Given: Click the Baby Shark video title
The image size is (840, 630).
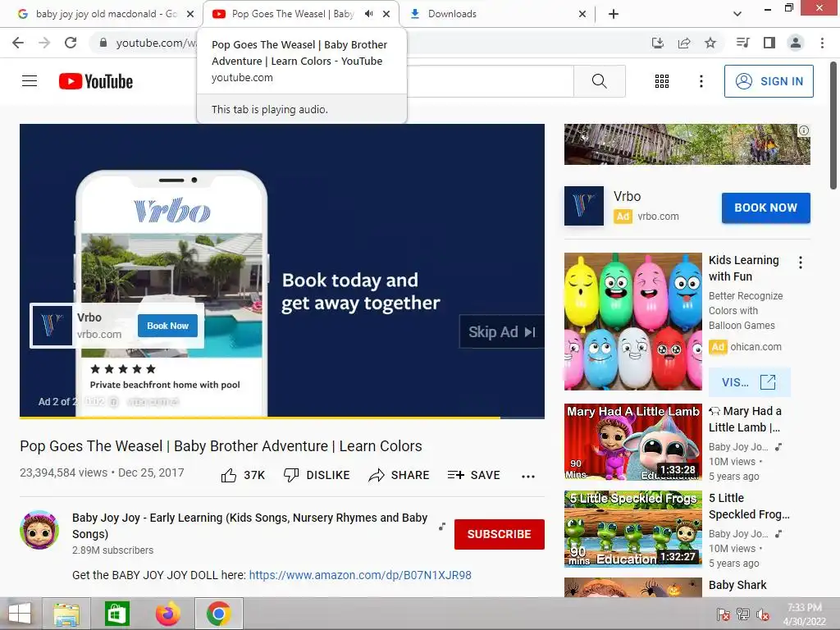Looking at the screenshot, I should click(737, 585).
